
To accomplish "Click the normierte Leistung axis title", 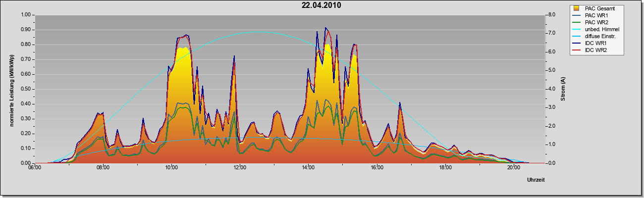I will [11, 88].
